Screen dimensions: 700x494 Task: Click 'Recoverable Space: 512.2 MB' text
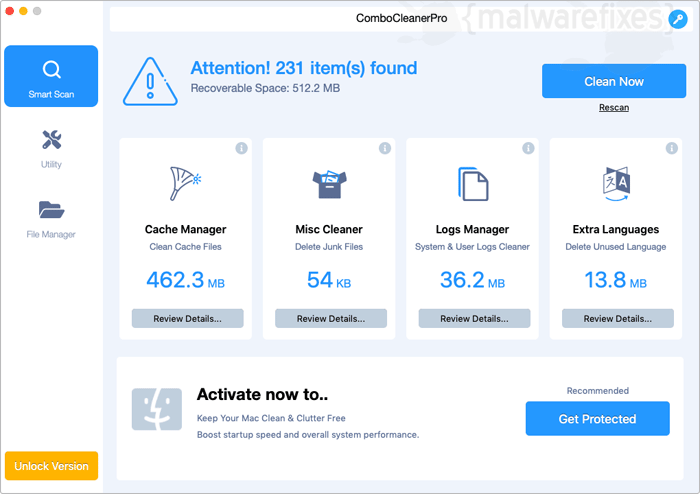tap(265, 88)
